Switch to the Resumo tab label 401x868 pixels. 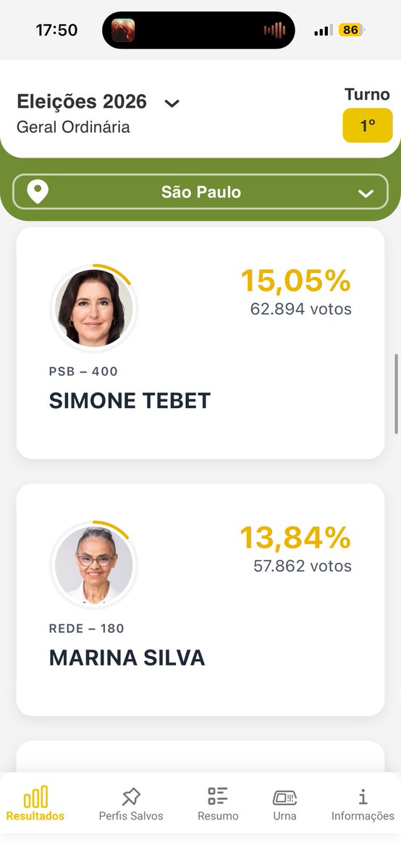point(218,816)
